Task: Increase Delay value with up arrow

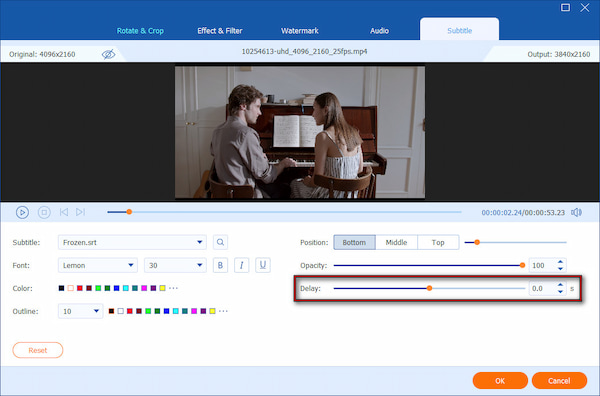Action: [x=560, y=285]
